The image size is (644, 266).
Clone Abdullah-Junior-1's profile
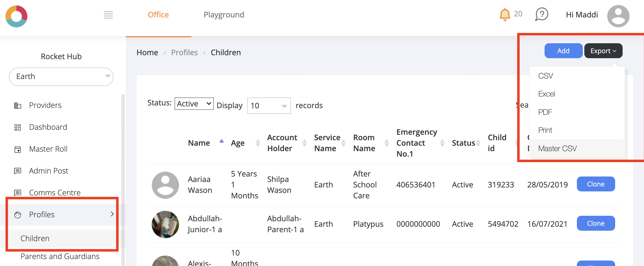pyautogui.click(x=596, y=223)
